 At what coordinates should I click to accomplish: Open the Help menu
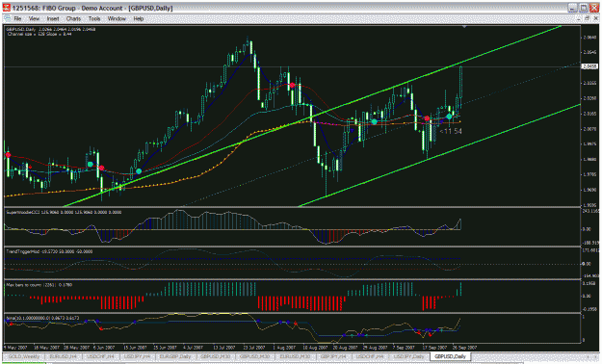(139, 18)
